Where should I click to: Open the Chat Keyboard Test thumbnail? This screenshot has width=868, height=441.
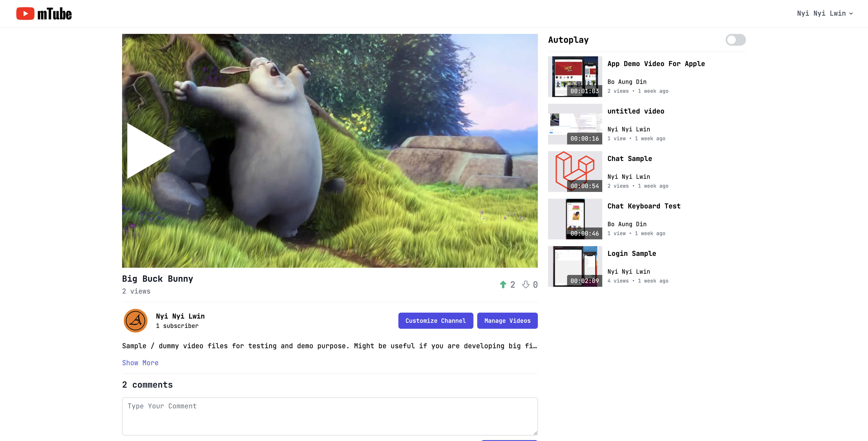(575, 219)
